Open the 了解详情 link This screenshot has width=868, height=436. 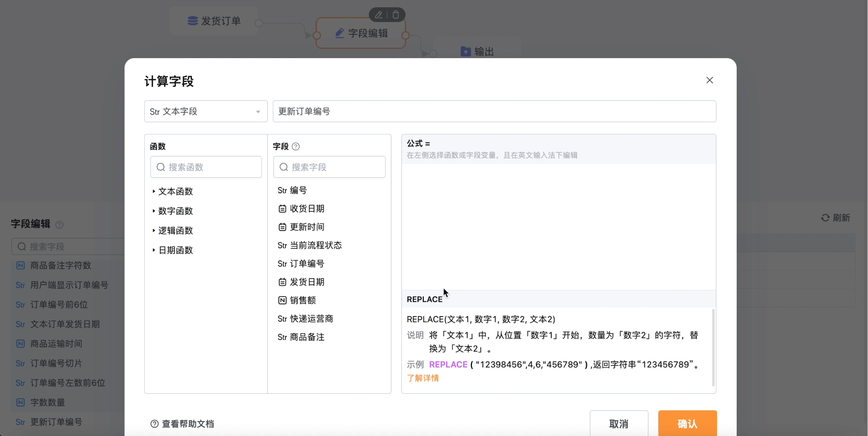(x=423, y=378)
